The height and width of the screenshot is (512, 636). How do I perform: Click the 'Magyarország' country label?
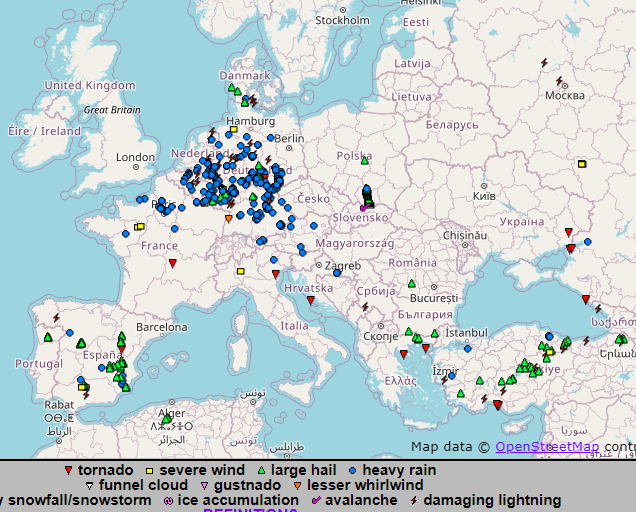(355, 243)
